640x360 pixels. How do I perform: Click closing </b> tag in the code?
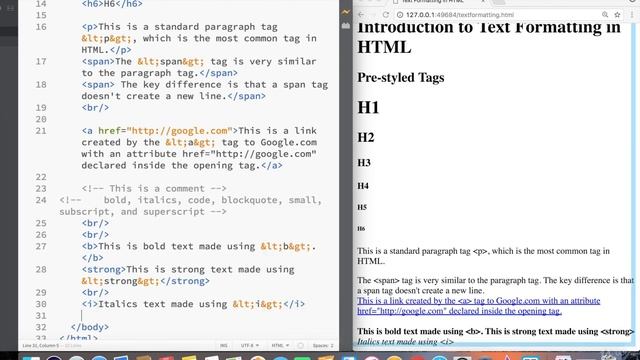click(92, 258)
